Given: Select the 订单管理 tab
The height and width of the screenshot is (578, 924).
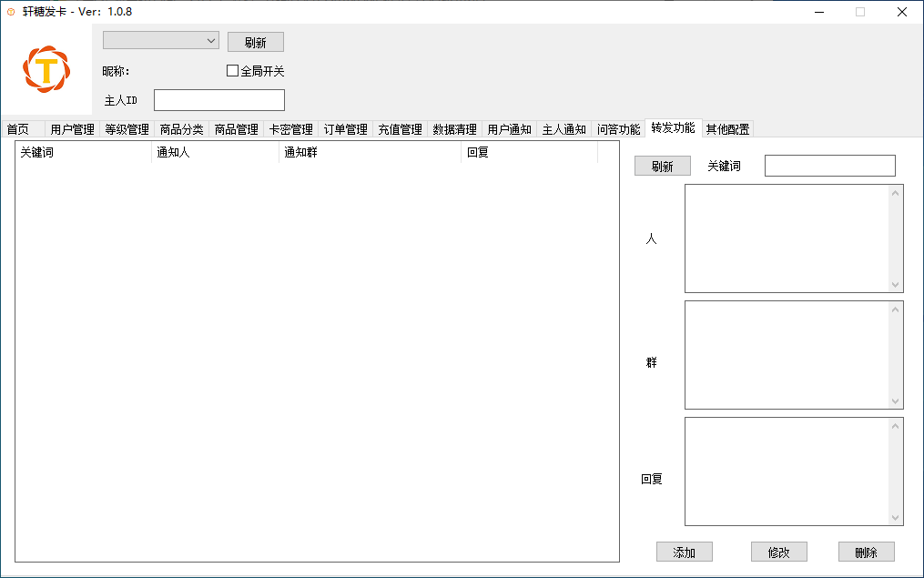Looking at the screenshot, I should point(346,129).
